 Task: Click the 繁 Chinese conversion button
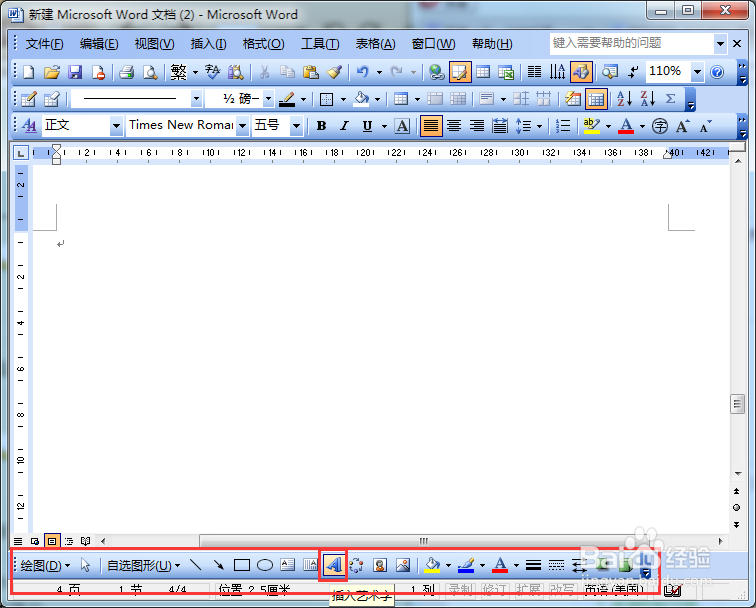(178, 72)
